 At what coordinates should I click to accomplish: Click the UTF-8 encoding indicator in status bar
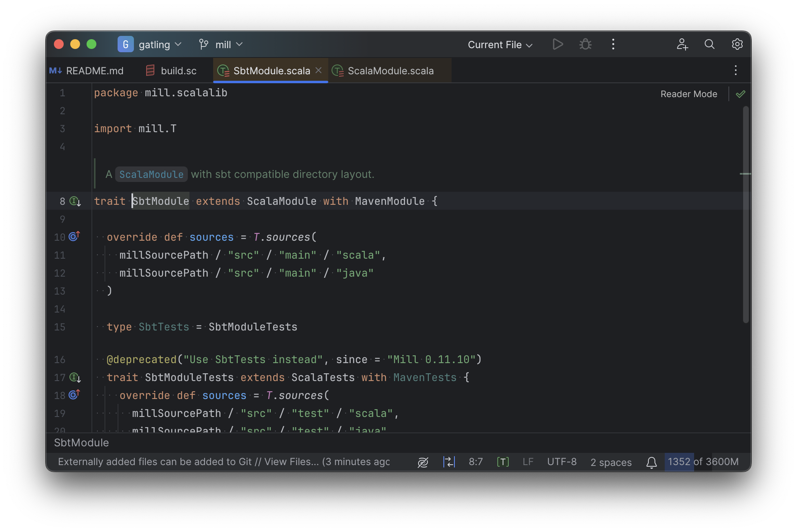tap(561, 461)
